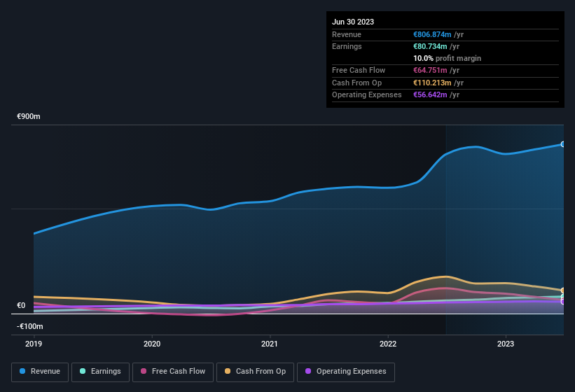Click the 2021 x-axis label

pos(270,344)
